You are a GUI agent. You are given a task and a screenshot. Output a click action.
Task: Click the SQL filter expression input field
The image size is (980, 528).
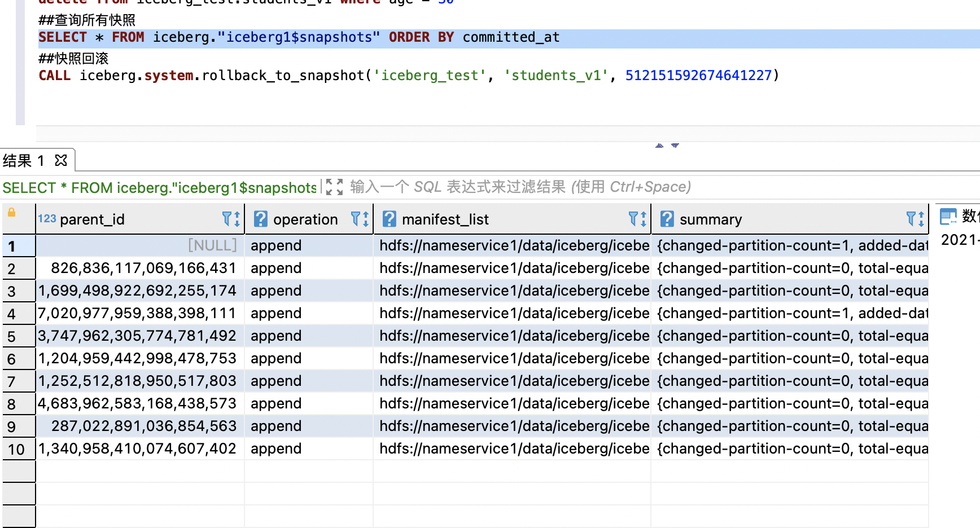click(x=519, y=187)
